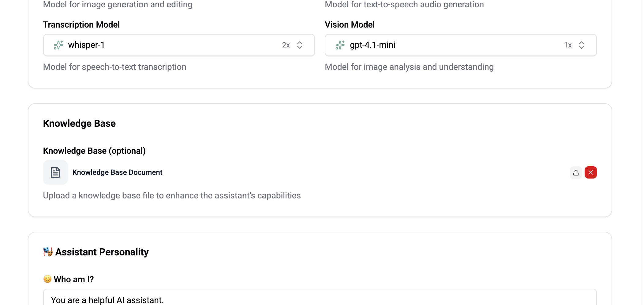The height and width of the screenshot is (305, 644).
Task: Remove the Knowledge Base Document with red X
Action: click(590, 172)
